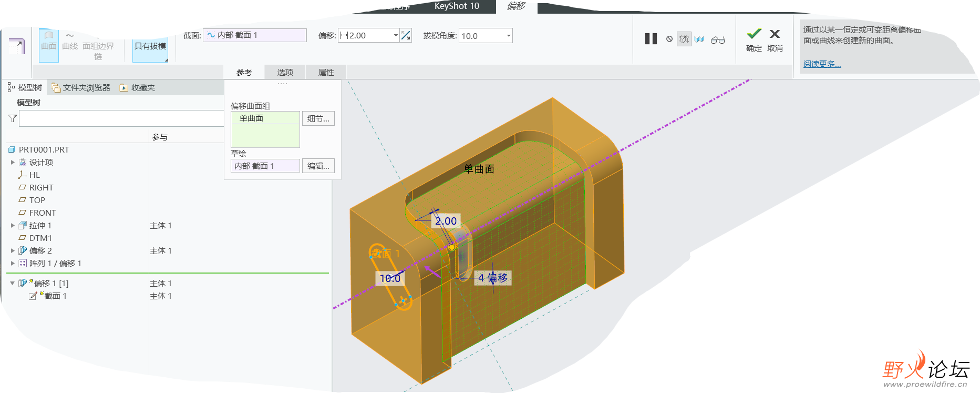Select the 阵列 1 pattern icon
Viewport: 980px width, 393px height.
click(x=23, y=263)
